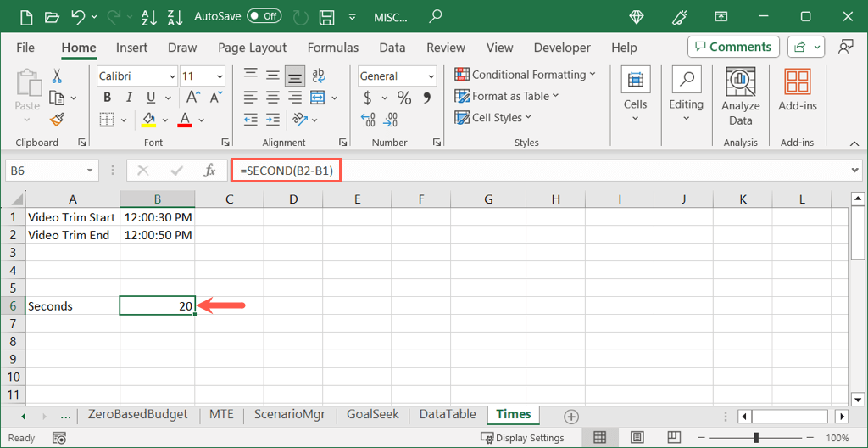Switch to the Data tab
The width and height of the screenshot is (868, 448).
coord(392,48)
